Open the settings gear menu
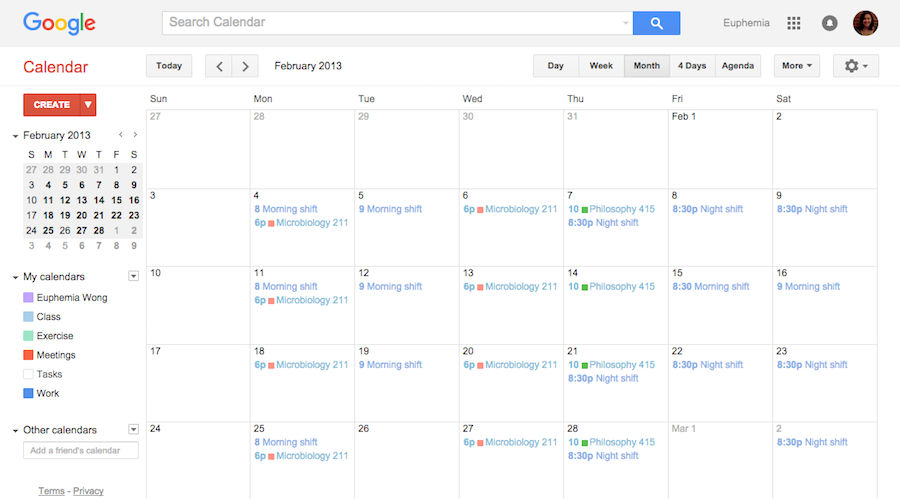The image size is (900, 499). click(x=855, y=66)
